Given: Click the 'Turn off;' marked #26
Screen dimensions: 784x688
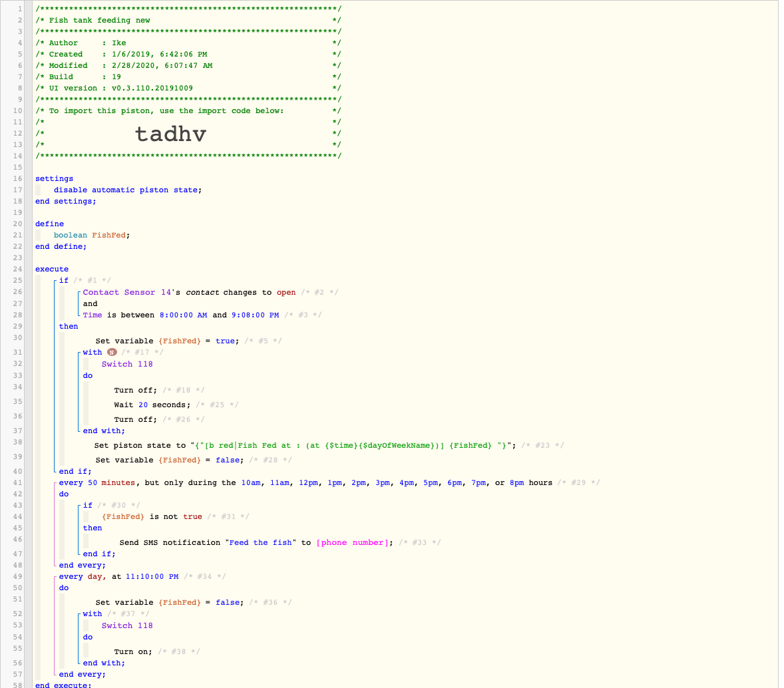Looking at the screenshot, I should [136, 419].
